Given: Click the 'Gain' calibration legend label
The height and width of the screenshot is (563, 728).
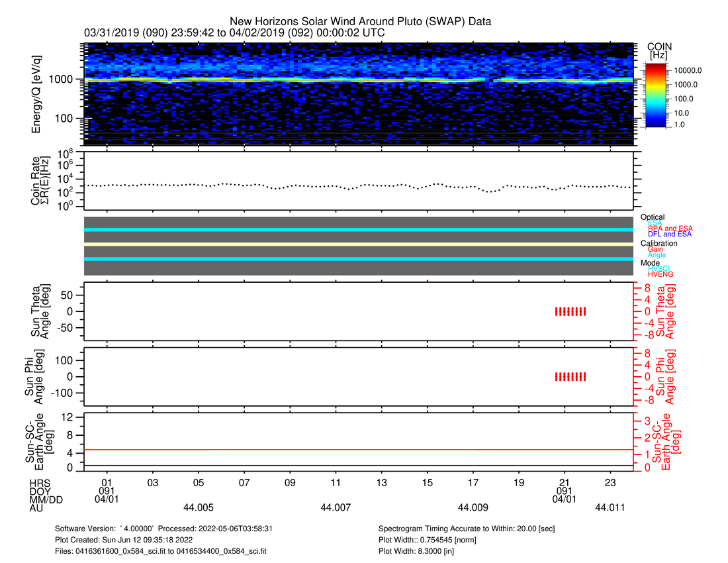Looking at the screenshot, I should [x=655, y=249].
